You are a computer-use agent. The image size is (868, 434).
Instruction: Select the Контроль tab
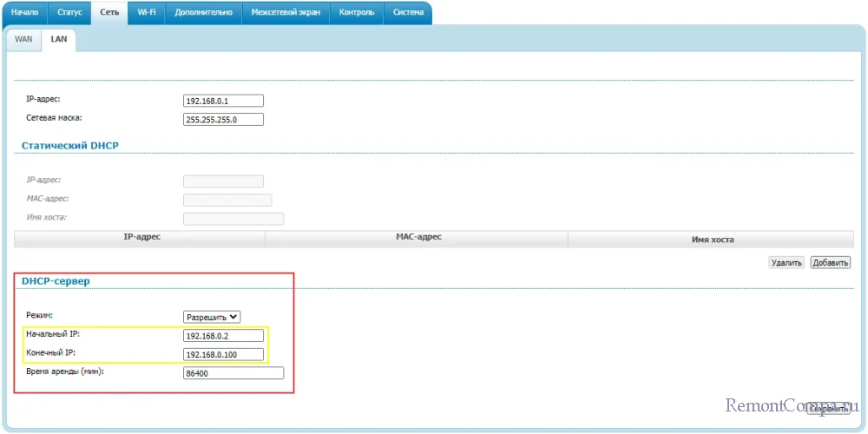tap(357, 13)
